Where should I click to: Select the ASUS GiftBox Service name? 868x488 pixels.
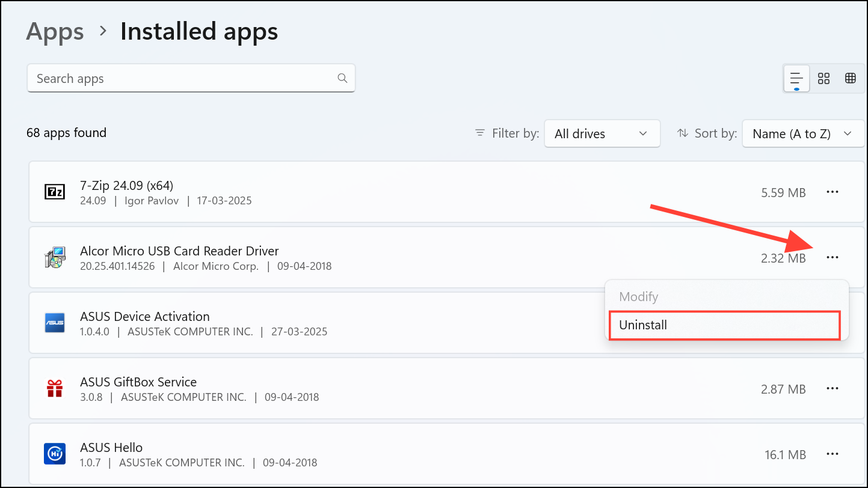(x=138, y=382)
